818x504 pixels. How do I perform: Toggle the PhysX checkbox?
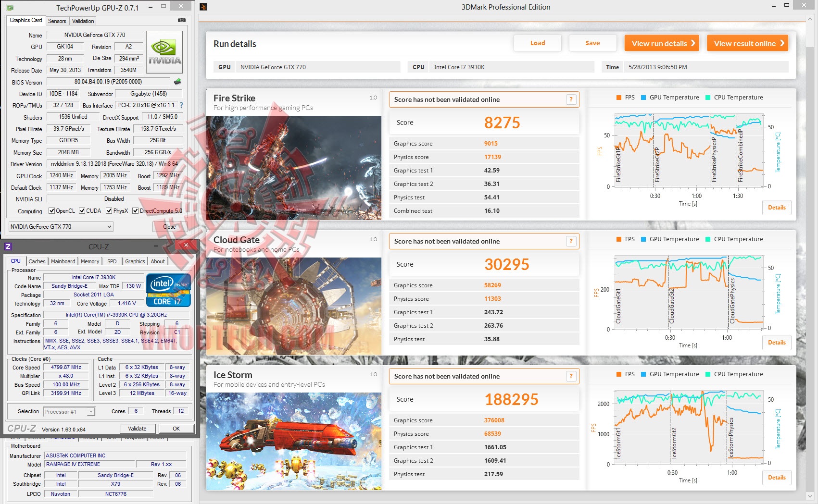click(x=109, y=211)
